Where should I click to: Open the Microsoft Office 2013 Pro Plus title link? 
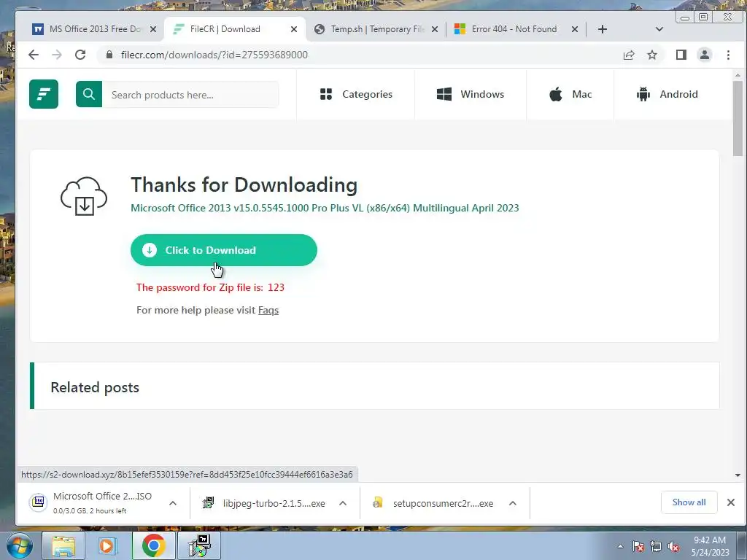coord(325,208)
